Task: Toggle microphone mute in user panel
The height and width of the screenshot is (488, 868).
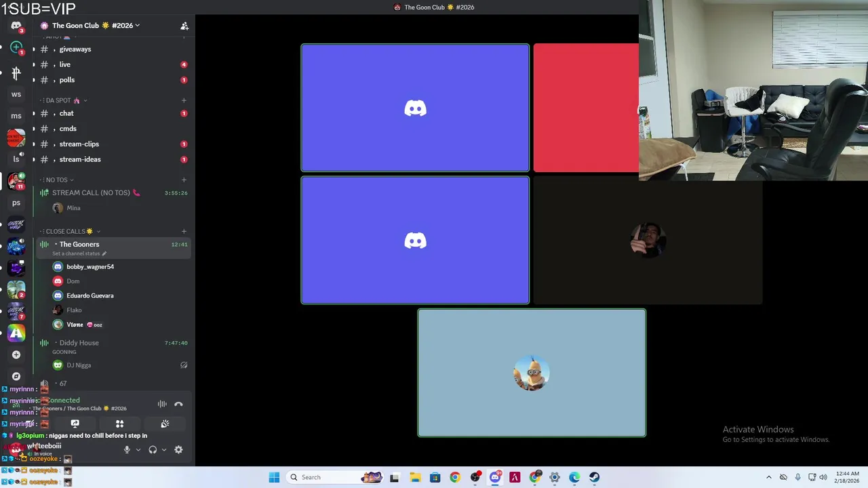Action: point(127,449)
